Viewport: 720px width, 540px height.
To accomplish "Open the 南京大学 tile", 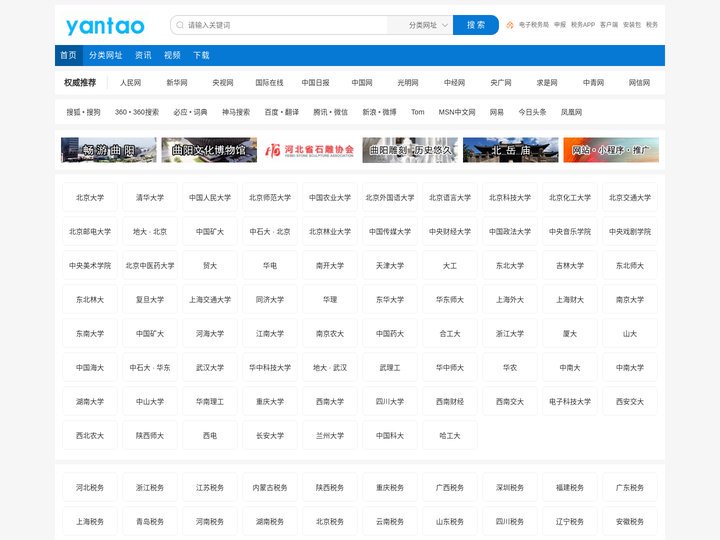I will point(630,299).
